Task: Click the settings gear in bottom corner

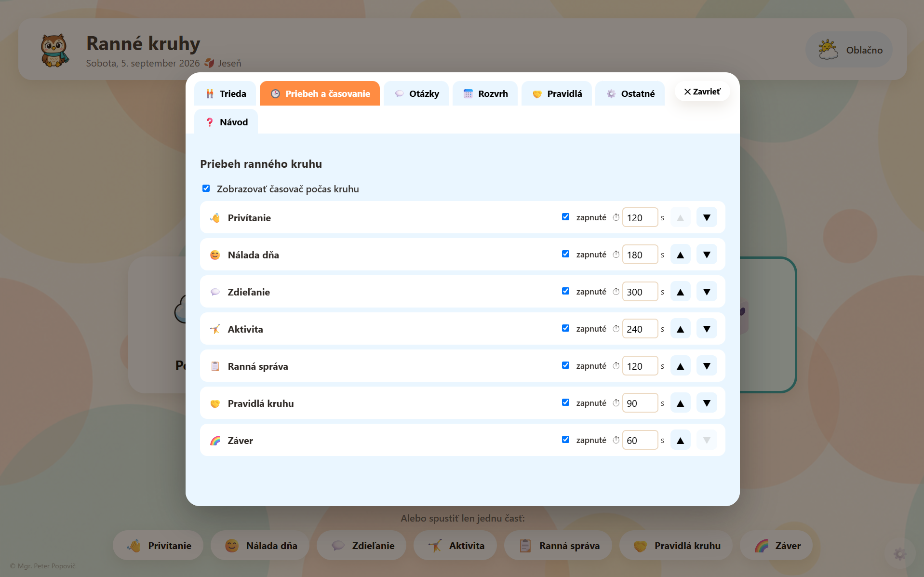Action: (899, 554)
